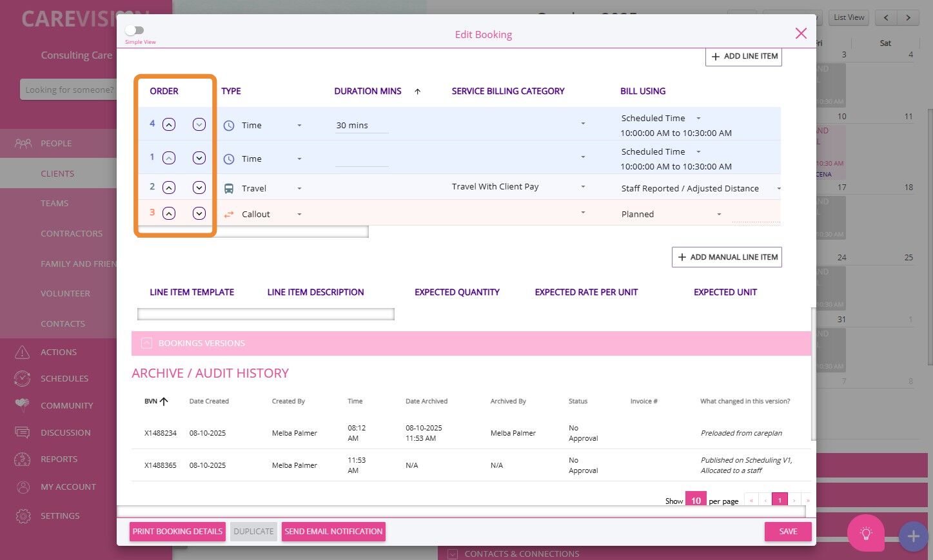933x560 pixels.
Task: Open Staff Reported / Adjusted Distance dropdown
Action: click(778, 188)
